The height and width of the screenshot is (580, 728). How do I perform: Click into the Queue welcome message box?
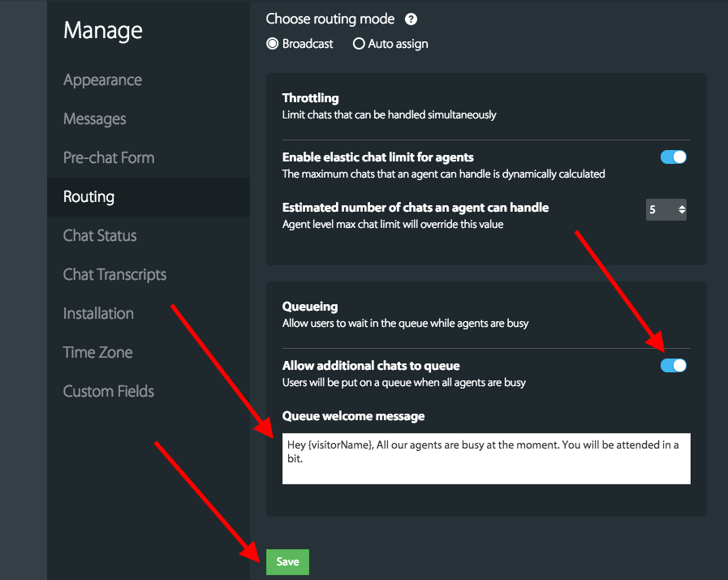tap(486, 458)
